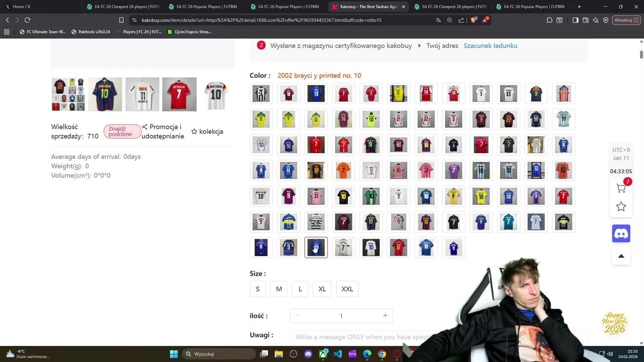The height and width of the screenshot is (362, 644).
Task: Switch to the Kakobuy tab
Action: click(369, 7)
